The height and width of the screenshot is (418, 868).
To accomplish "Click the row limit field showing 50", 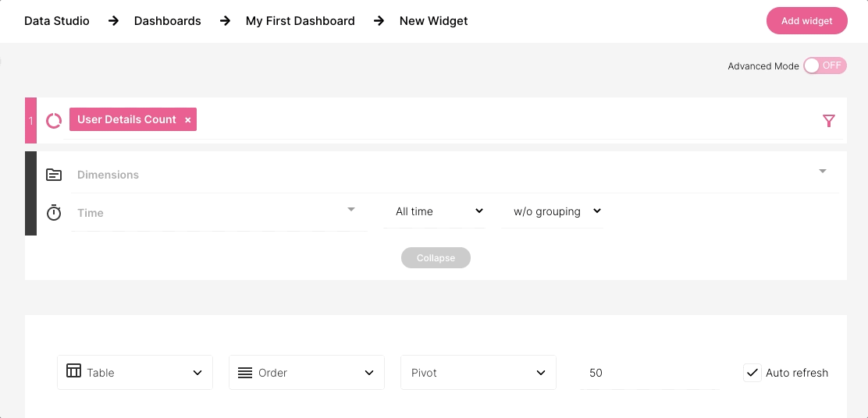I will click(650, 373).
